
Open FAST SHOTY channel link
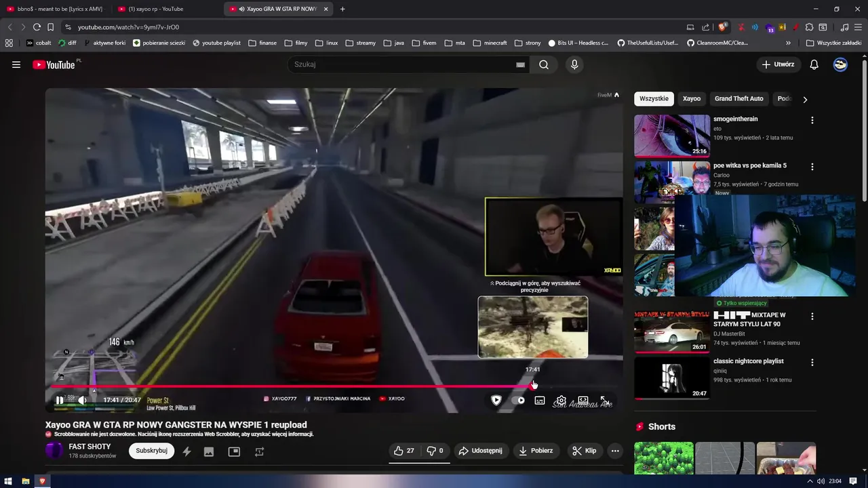tap(90, 447)
